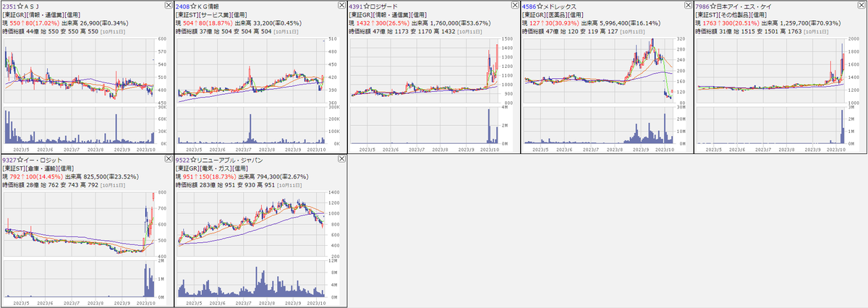Click the company name ロジザード
The image size is (868, 308).
[385, 5]
